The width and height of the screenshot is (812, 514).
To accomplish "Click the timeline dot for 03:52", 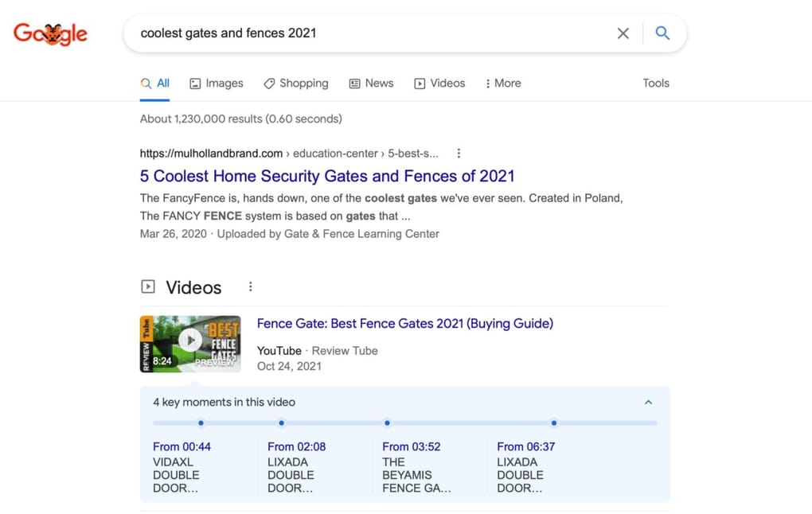I will [387, 423].
